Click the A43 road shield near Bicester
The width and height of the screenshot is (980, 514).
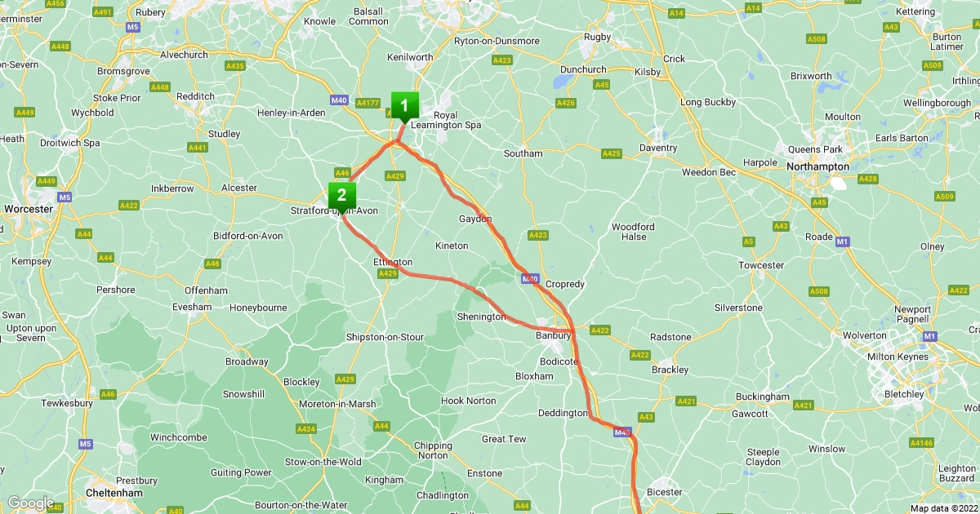[x=646, y=417]
